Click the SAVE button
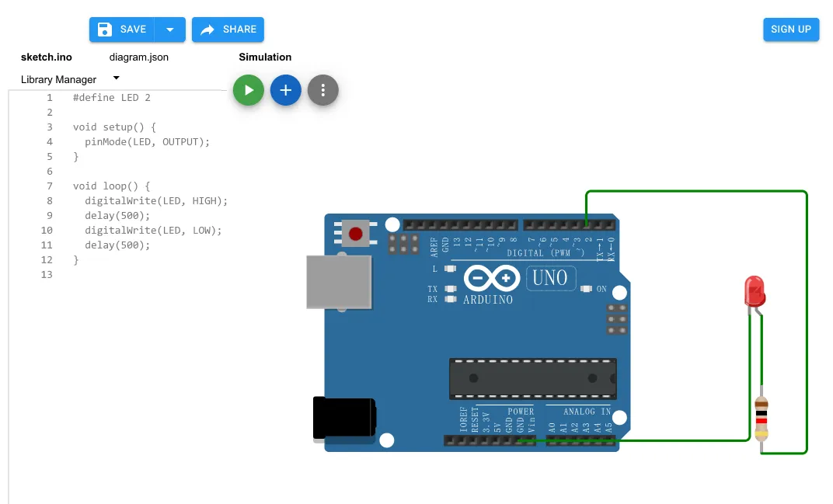This screenshot has height=504, width=833. point(122,30)
